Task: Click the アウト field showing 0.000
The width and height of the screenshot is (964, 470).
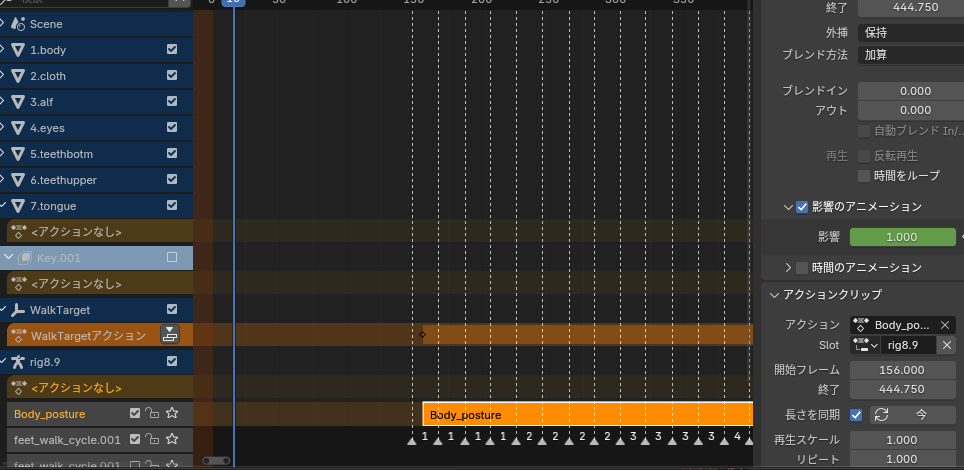Action: (911, 110)
